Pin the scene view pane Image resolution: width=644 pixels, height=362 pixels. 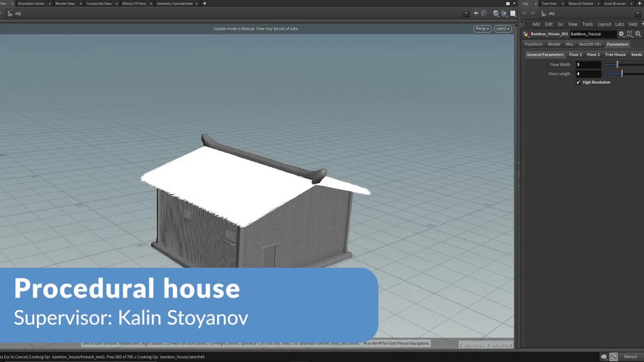[x=476, y=13]
